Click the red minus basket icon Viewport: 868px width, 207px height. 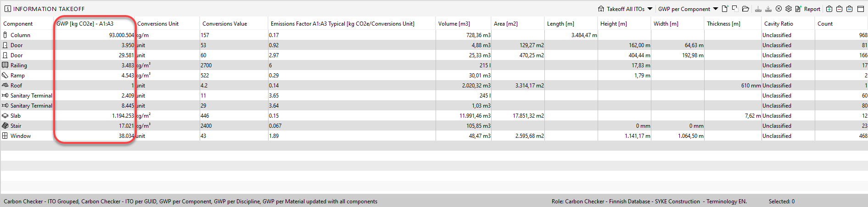(839, 9)
